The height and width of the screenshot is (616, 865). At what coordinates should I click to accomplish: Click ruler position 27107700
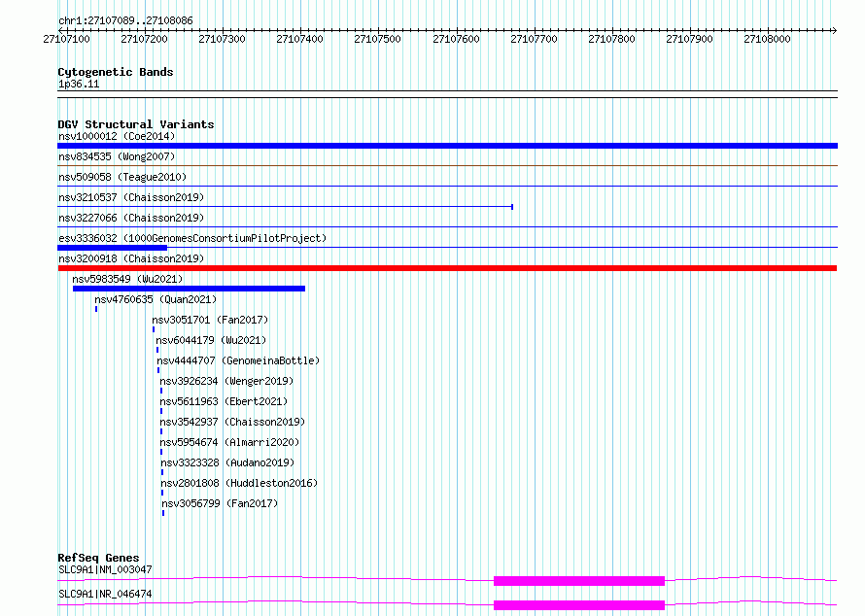point(534,39)
